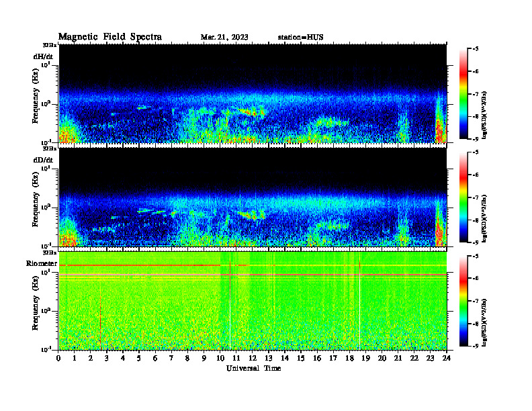Click the "2" hour tick label
Image resolution: width=532 pixels, height=411 pixels.
click(91, 358)
